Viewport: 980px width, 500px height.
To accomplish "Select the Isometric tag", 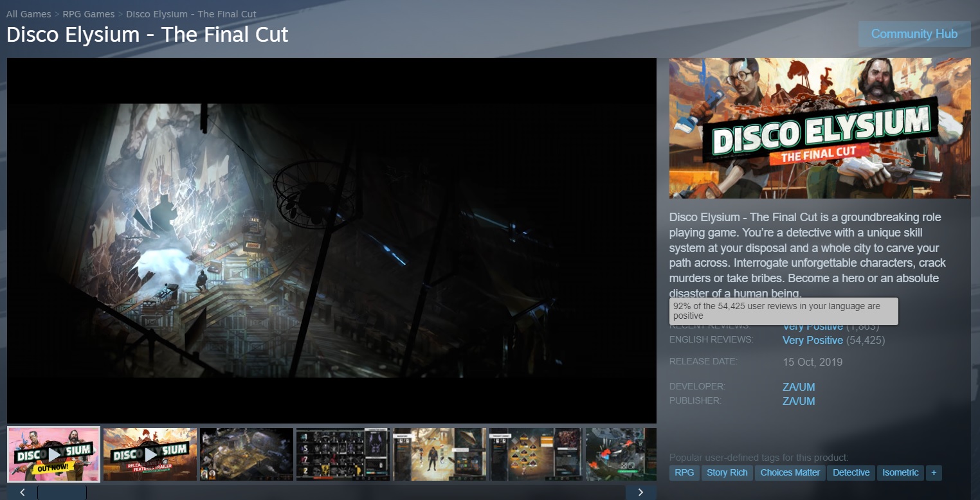I will tap(900, 472).
